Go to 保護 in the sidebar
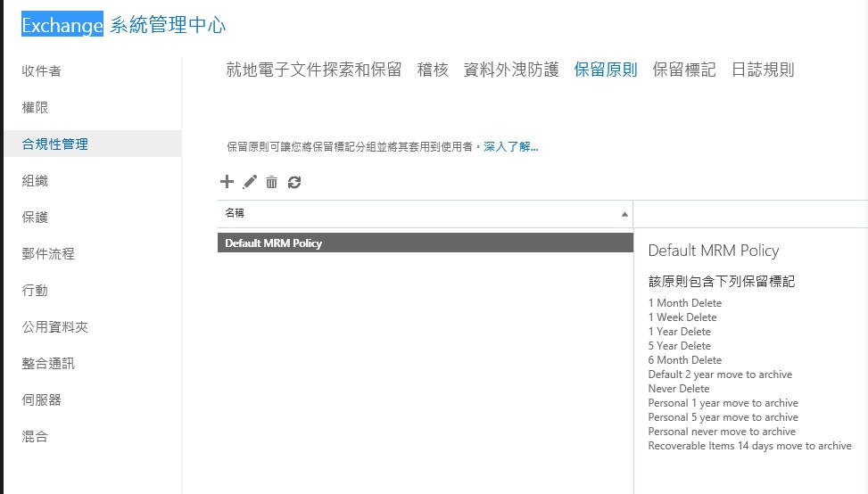868x494 pixels. [x=35, y=217]
